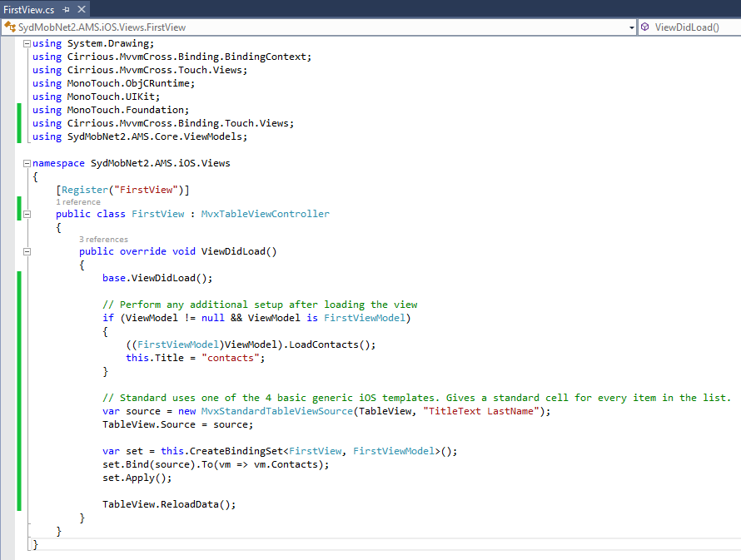
Task: Click the Register attribute name
Action: [85, 190]
